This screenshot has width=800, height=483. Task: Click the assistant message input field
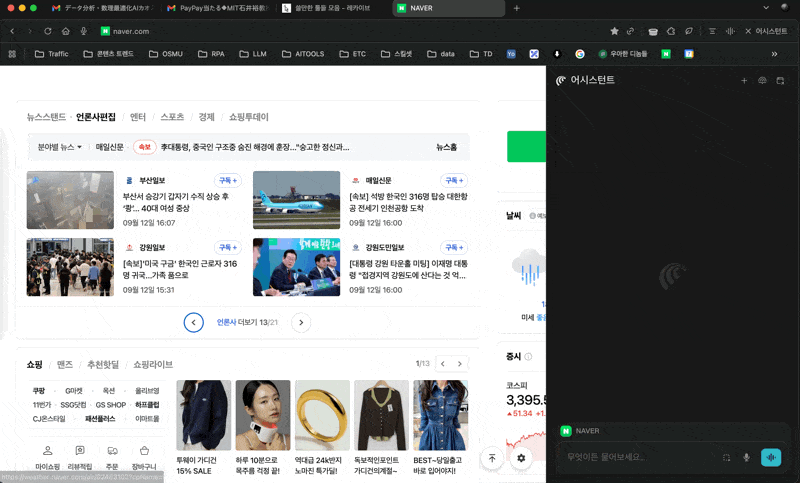coord(640,457)
